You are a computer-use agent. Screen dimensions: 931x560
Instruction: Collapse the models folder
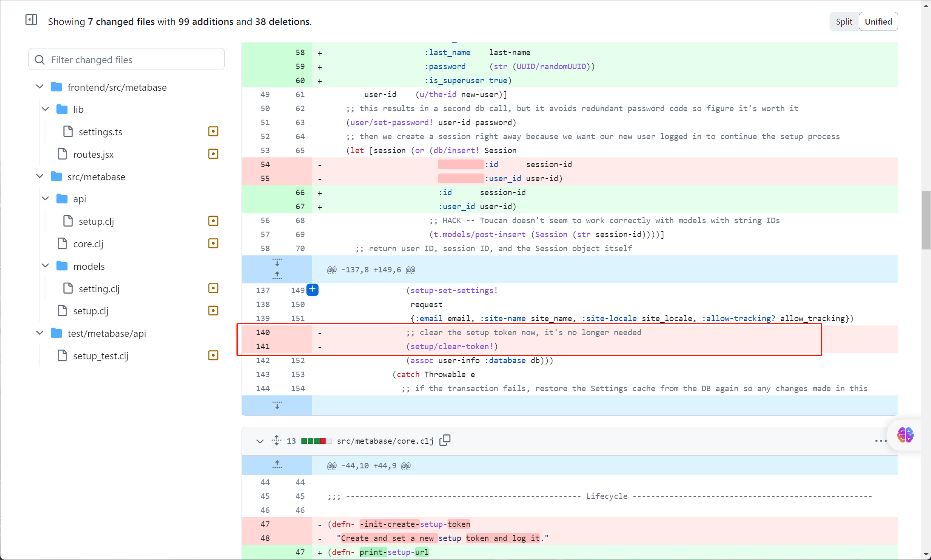[x=45, y=266]
